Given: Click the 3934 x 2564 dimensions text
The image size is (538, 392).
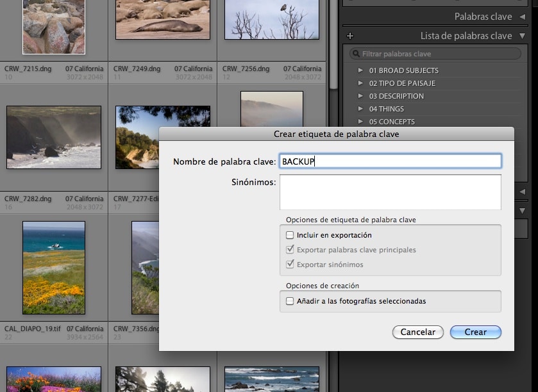Looking at the screenshot, I should [85, 337].
